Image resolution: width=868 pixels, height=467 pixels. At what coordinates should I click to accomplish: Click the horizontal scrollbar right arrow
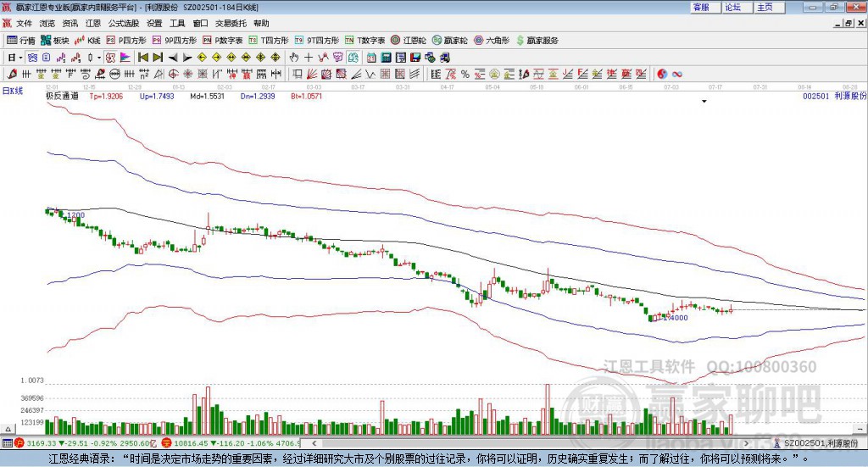tap(746, 443)
